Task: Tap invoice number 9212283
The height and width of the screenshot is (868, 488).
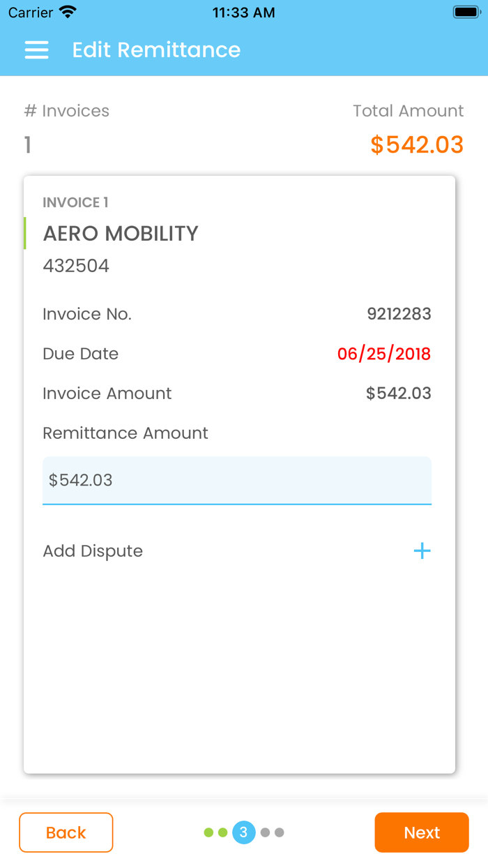Action: pyautogui.click(x=399, y=314)
